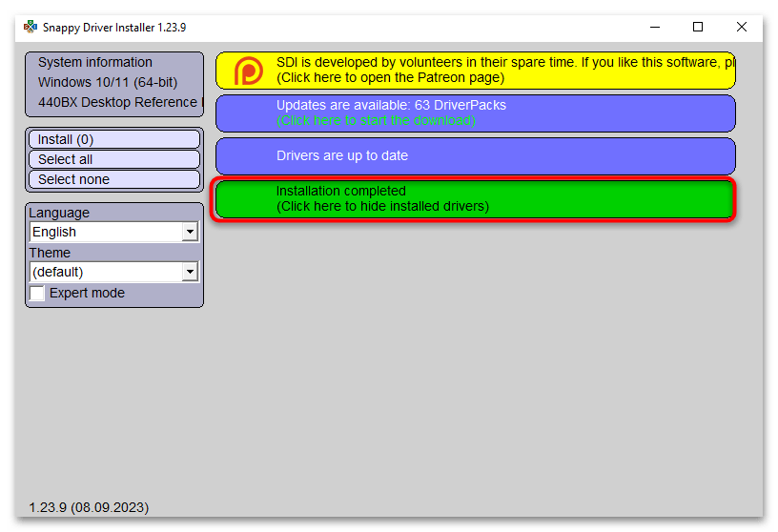Open the Language dropdown showing English
The width and height of the screenshot is (778, 532).
114,232
